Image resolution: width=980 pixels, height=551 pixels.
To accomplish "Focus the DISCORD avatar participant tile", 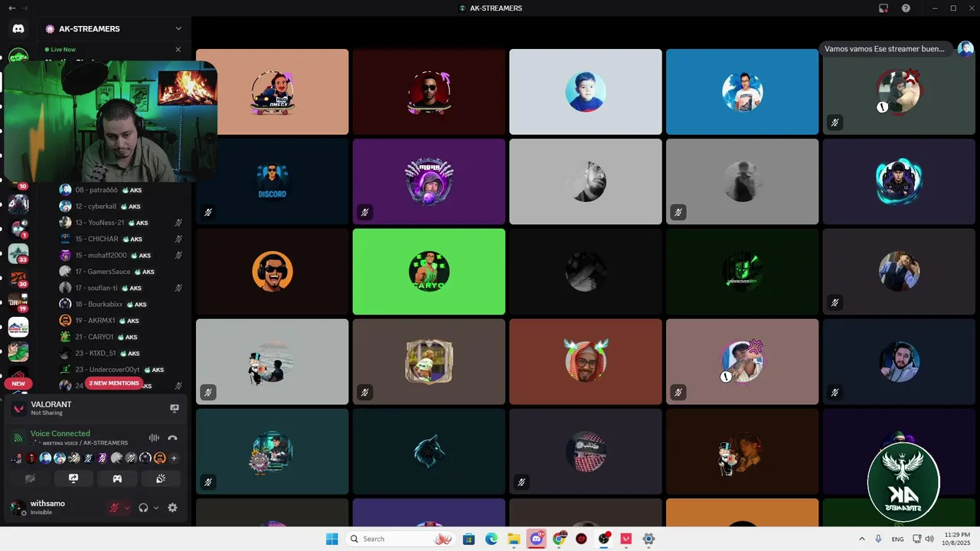I will pos(272,181).
